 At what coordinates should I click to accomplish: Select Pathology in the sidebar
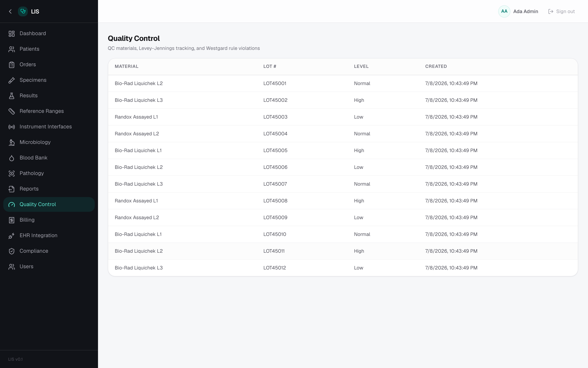coord(49,174)
